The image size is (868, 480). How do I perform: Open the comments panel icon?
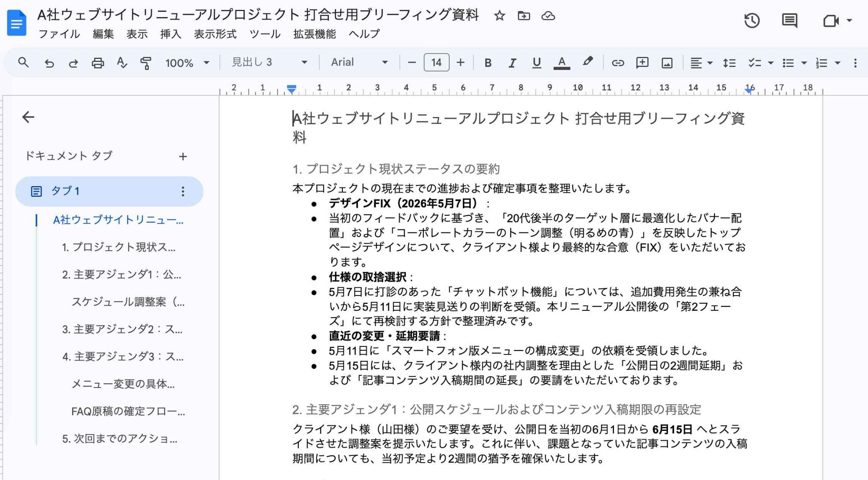click(x=789, y=20)
